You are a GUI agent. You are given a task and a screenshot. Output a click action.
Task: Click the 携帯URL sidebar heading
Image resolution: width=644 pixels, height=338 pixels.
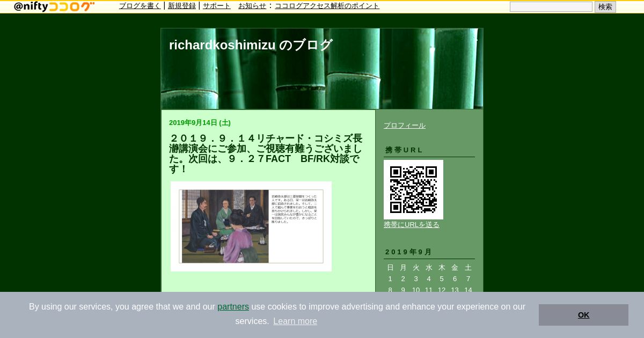[x=404, y=150]
